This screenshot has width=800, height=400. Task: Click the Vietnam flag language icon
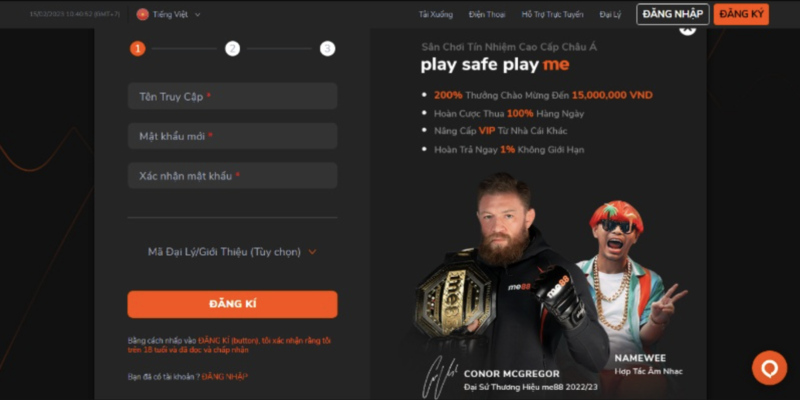142,14
